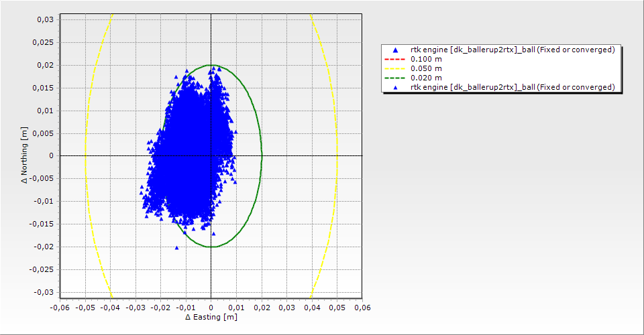Click the Easting axis '0,06' tick label
The width and height of the screenshot is (644, 335).
[x=362, y=308]
